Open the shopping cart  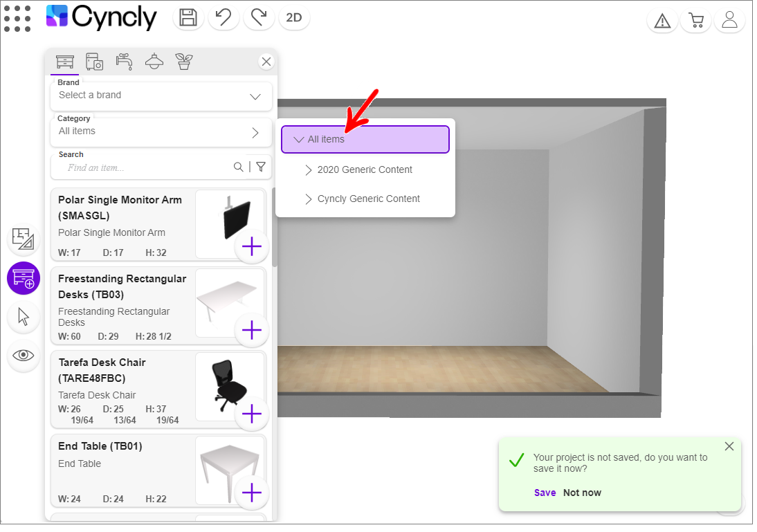click(696, 21)
